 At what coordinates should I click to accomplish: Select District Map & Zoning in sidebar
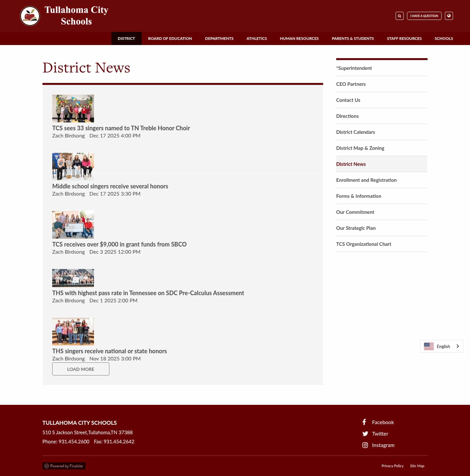(360, 148)
